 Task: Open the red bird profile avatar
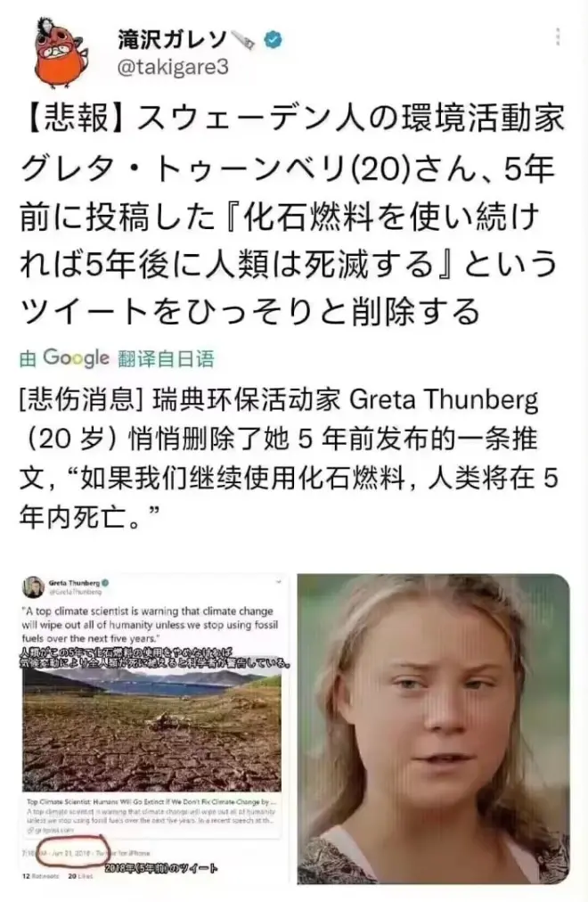(x=60, y=53)
